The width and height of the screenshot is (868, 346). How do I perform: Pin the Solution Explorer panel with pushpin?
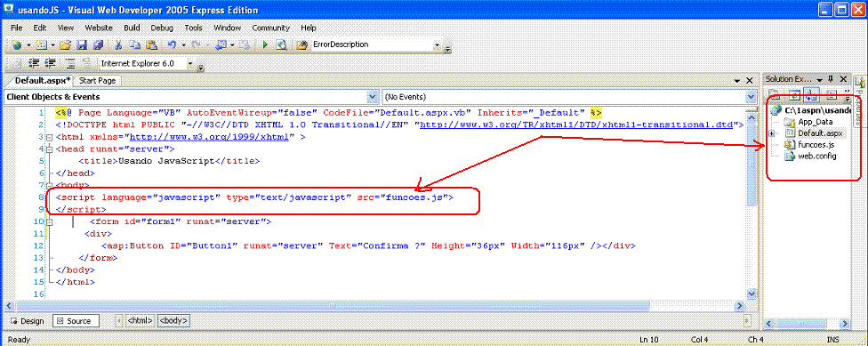pyautogui.click(x=832, y=79)
